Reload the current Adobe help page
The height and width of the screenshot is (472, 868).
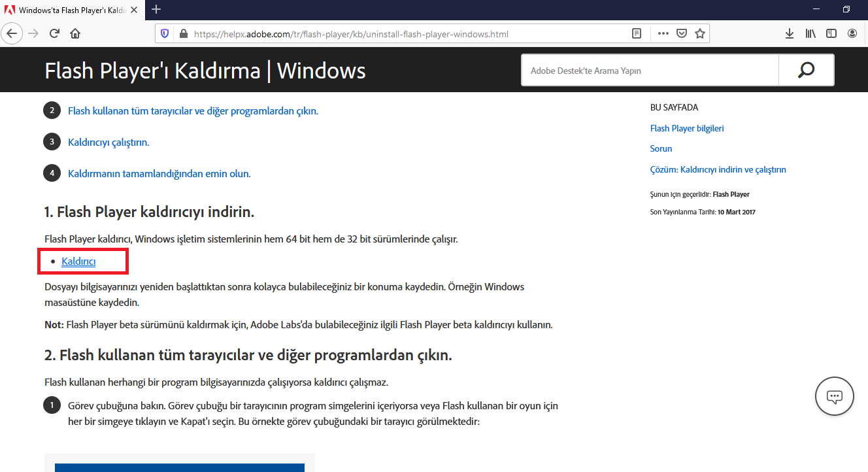click(55, 33)
